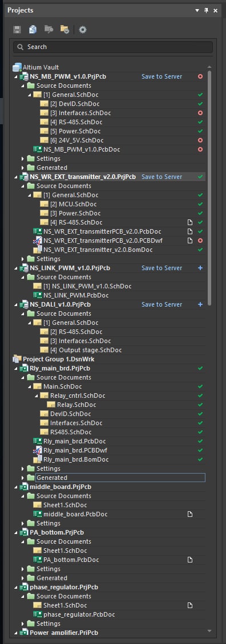Click Save to Server for NS_LINK_PWM_v1.0.PrjPcb
Screen dimensions: 226x644
[x=162, y=268]
